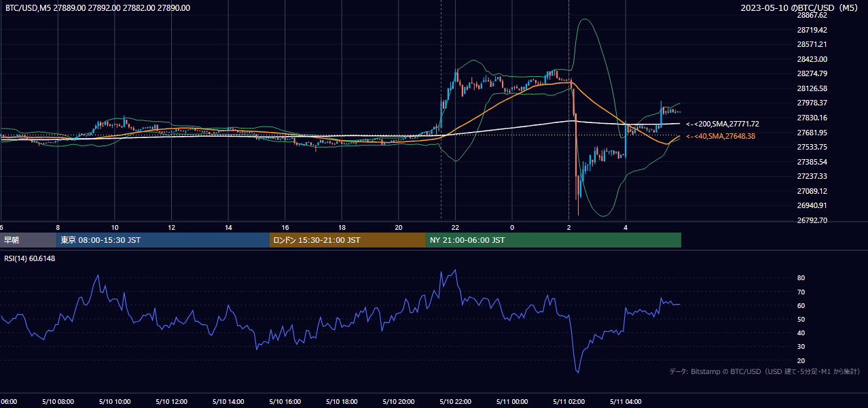Click RSI scale value 70
The width and height of the screenshot is (868, 408).
coord(801,292)
